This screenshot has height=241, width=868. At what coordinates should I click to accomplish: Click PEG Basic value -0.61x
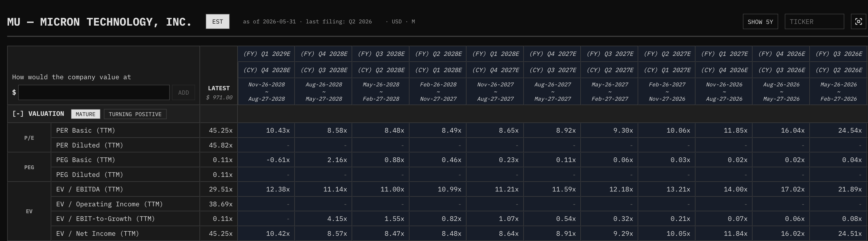[x=266, y=160]
